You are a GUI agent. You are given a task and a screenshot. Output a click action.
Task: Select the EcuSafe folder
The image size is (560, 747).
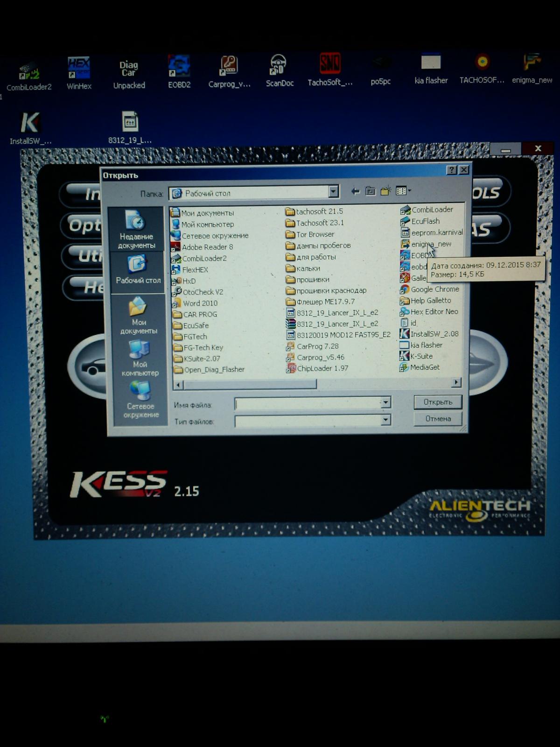[x=191, y=325]
